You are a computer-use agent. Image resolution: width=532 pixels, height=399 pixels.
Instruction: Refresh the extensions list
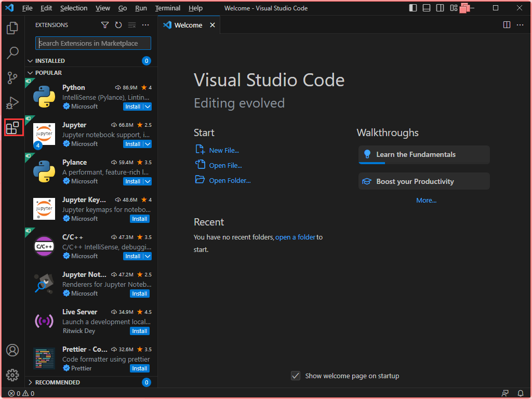coord(118,25)
